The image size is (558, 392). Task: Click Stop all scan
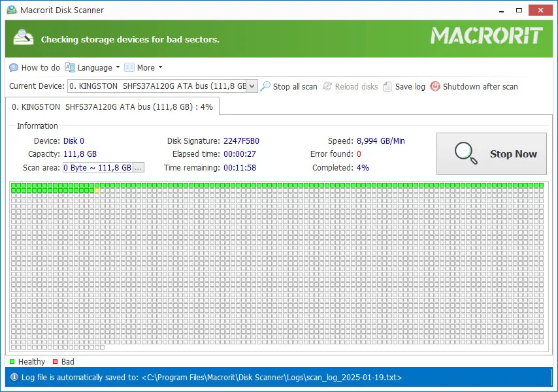coord(289,86)
